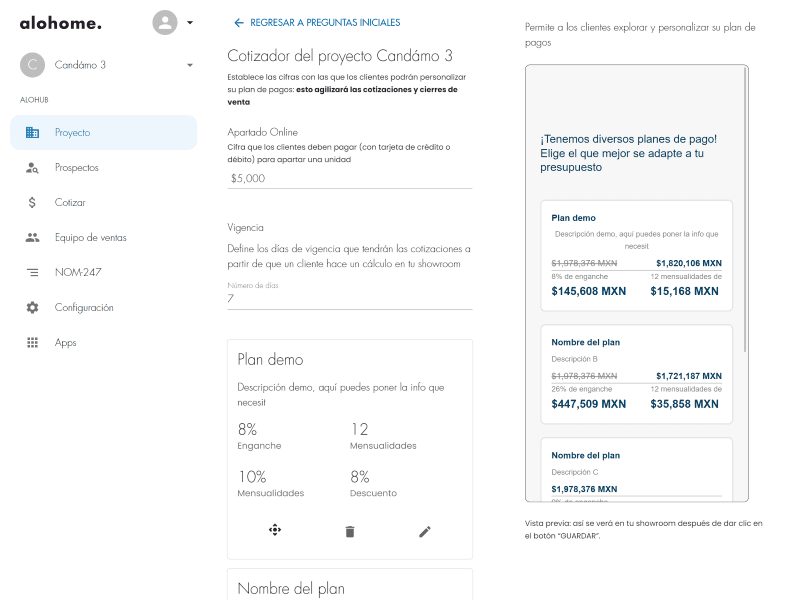Viewport: 800px width, 600px height.
Task: Click the Apps grid icon
Action: click(x=32, y=342)
